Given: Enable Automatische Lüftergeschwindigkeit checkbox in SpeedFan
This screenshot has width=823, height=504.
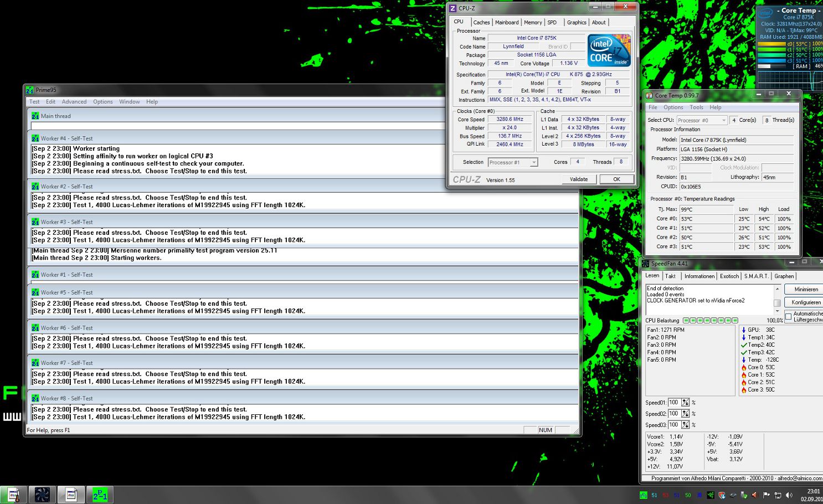Looking at the screenshot, I should coord(788,316).
